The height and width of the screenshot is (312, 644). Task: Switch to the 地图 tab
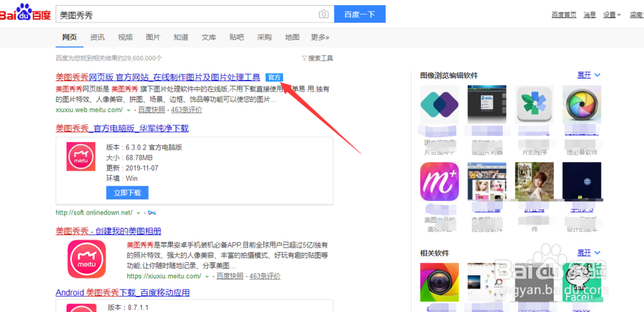tap(292, 37)
